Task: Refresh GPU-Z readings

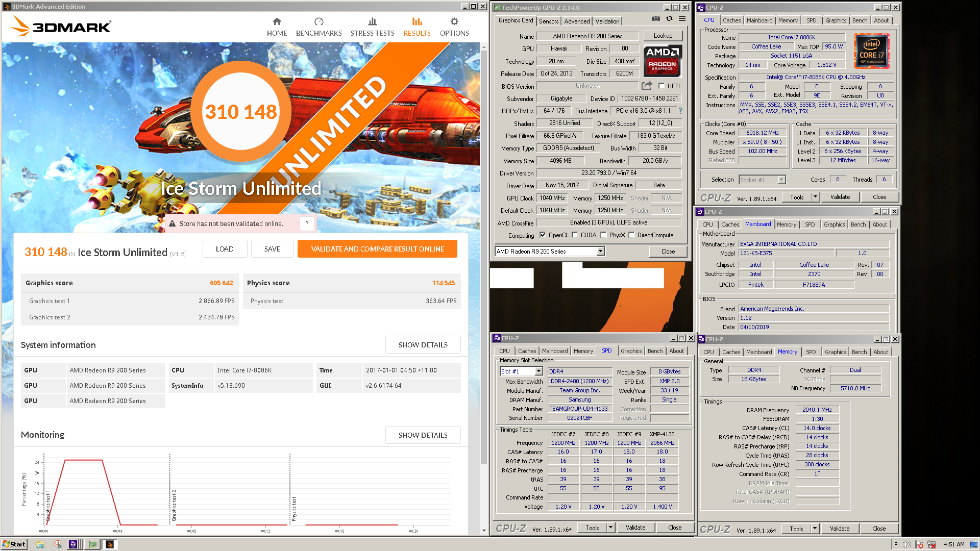Action: point(669,19)
